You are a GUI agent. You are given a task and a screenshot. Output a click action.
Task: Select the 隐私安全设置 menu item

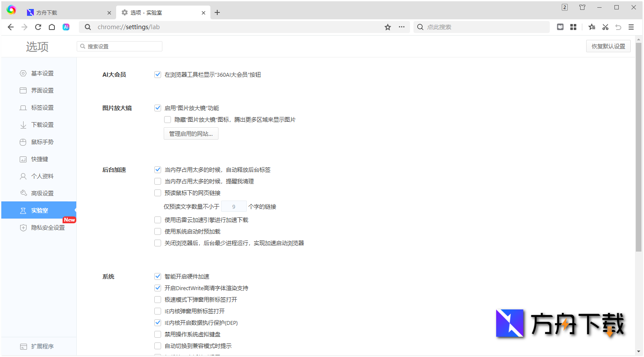tap(47, 228)
